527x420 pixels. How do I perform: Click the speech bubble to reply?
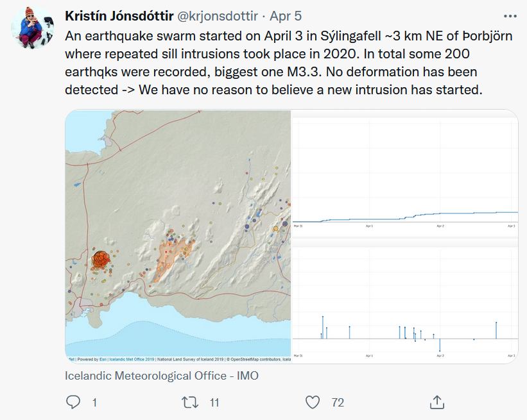[x=74, y=402]
